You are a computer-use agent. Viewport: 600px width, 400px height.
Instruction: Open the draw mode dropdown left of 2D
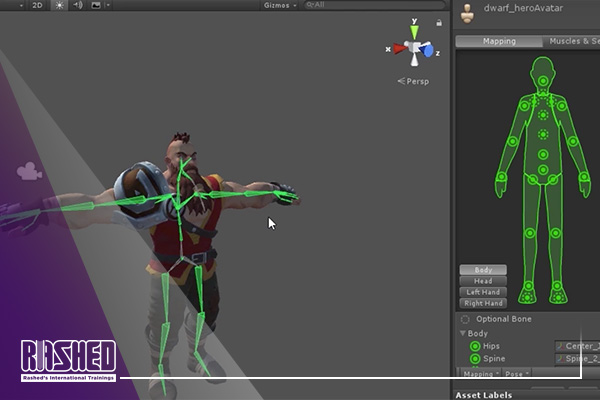(21, 5)
